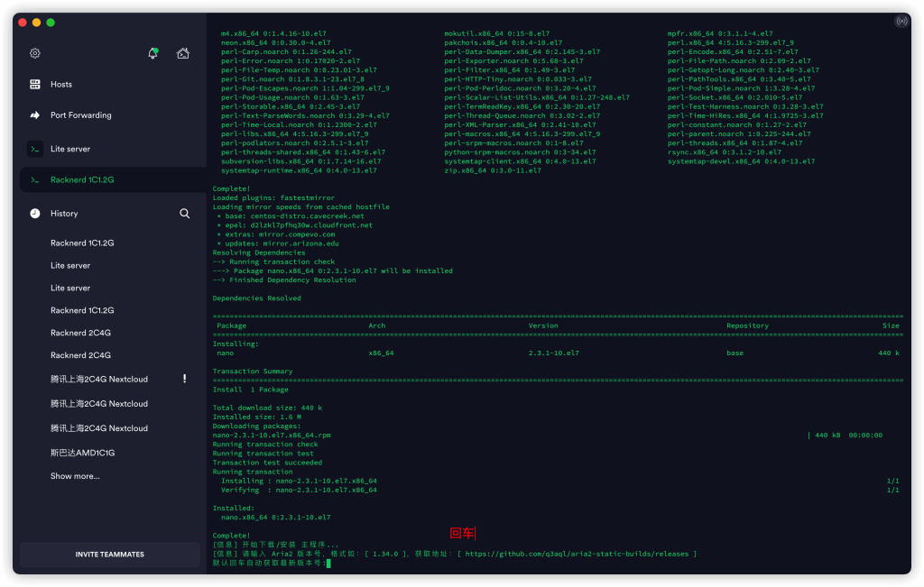
Task: Open the Settings gear in the sidebar
Action: (34, 52)
